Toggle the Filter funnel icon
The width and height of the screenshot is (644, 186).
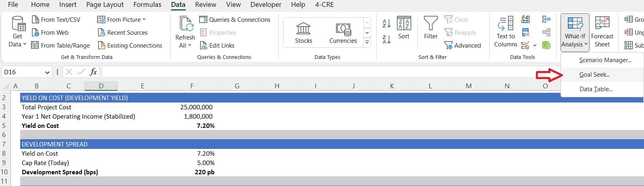(x=431, y=23)
